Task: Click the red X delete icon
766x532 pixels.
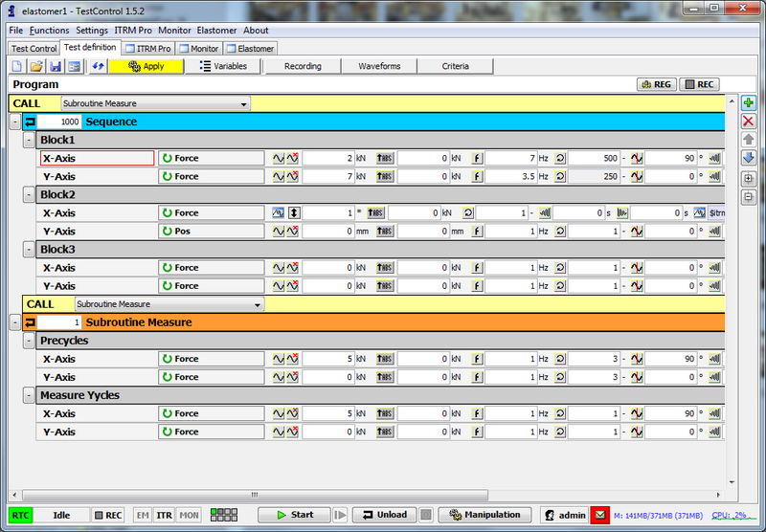Action: click(x=748, y=122)
